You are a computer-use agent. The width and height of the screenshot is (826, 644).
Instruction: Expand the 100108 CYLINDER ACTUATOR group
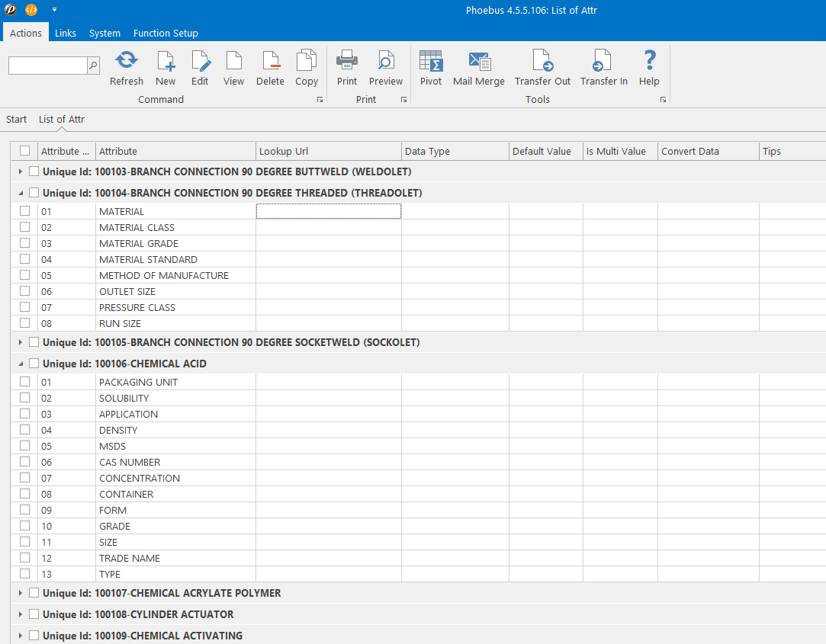point(20,614)
